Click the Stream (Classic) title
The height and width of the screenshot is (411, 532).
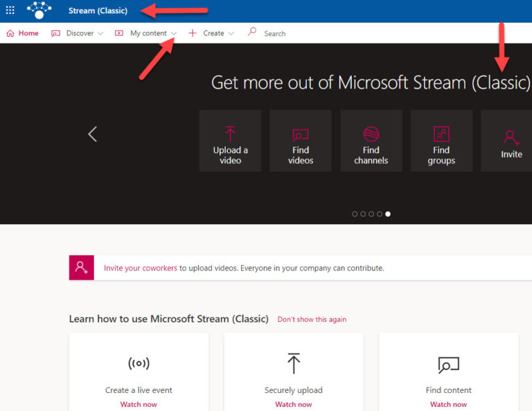[x=98, y=10]
